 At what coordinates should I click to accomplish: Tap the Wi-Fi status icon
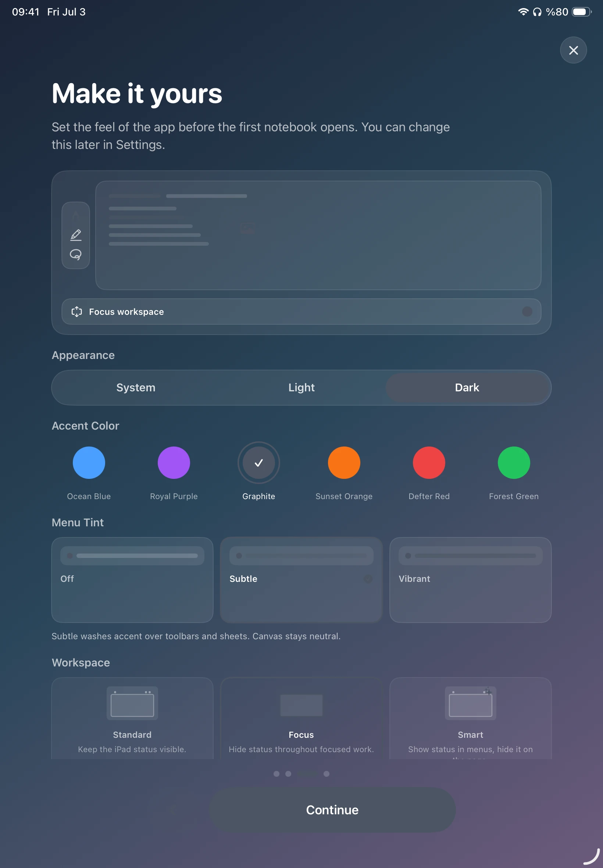523,12
